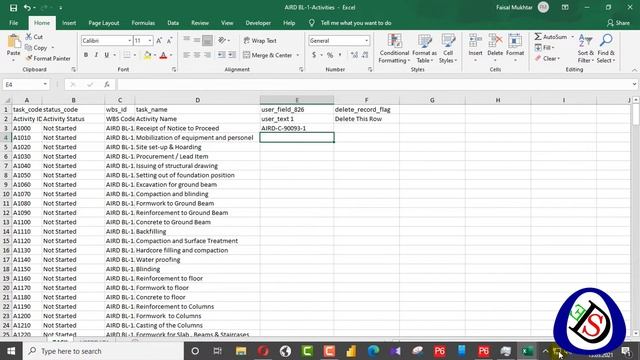
Task: Click Tell me what you want to do
Action: (x=356, y=23)
